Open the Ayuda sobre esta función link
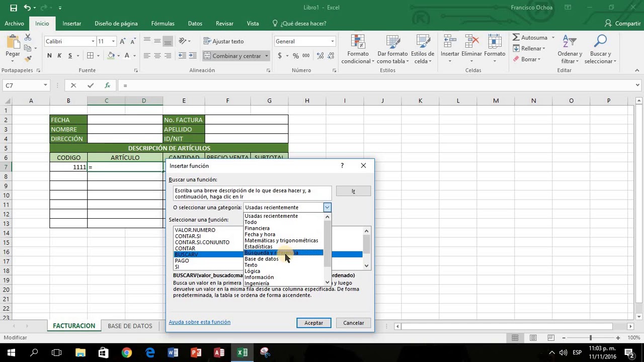 click(x=200, y=322)
